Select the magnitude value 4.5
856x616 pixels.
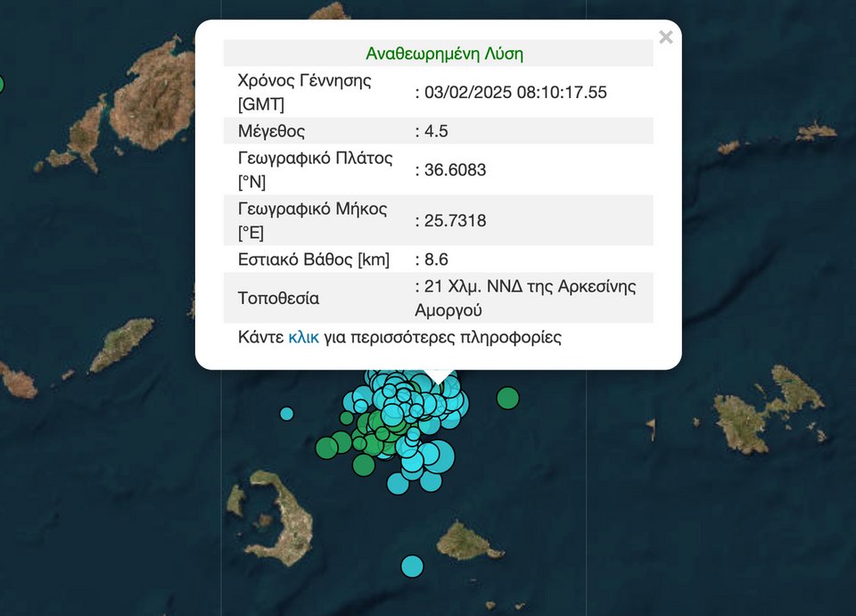click(x=436, y=131)
